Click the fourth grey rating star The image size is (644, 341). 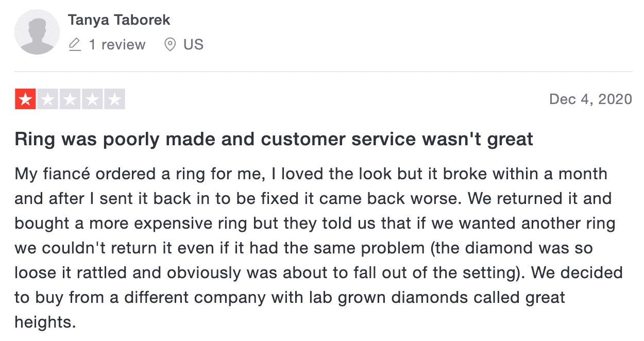click(x=92, y=99)
